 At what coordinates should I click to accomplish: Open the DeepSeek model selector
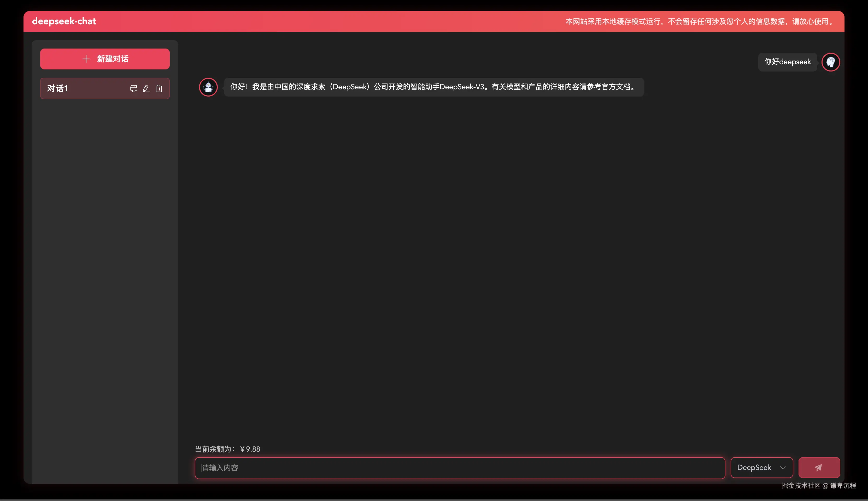[754, 467]
